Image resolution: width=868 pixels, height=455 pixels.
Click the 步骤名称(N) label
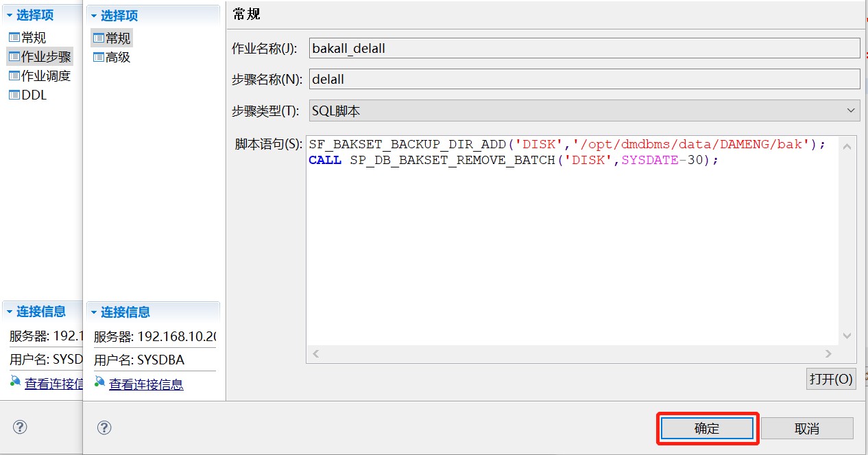click(267, 80)
